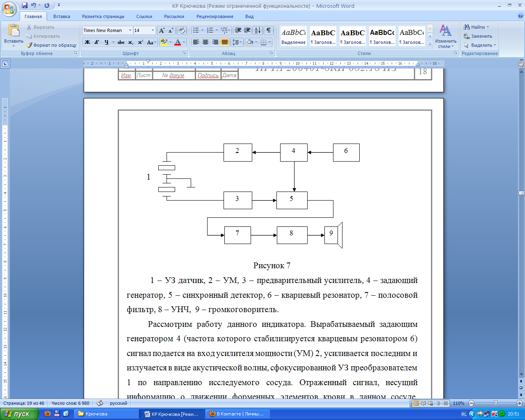Undo the last action
525x420 pixels.
tap(34, 5)
